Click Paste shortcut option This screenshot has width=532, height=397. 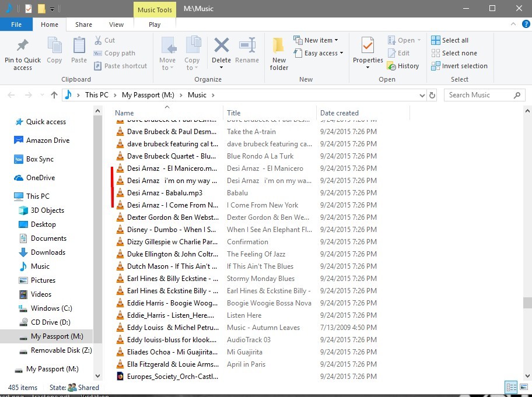point(120,66)
